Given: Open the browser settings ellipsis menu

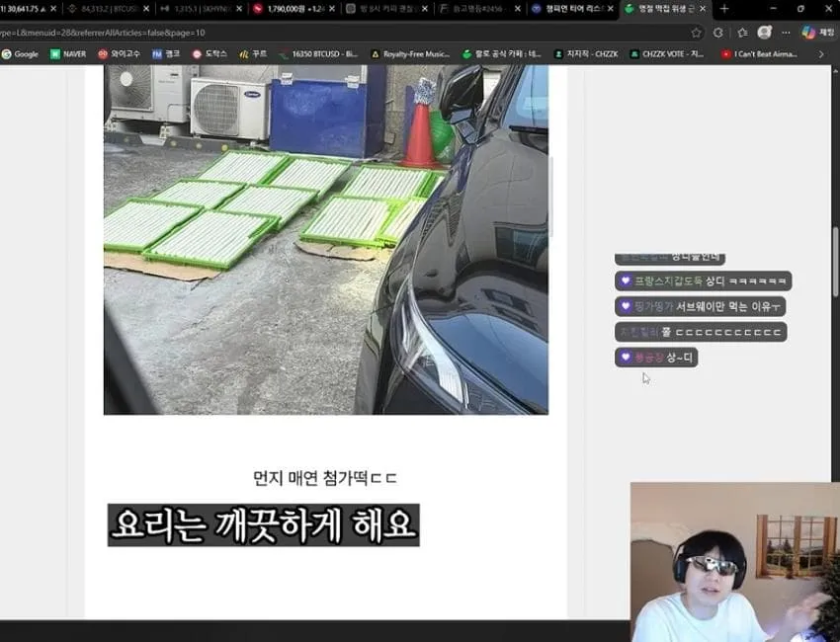Looking at the screenshot, I should 786,33.
